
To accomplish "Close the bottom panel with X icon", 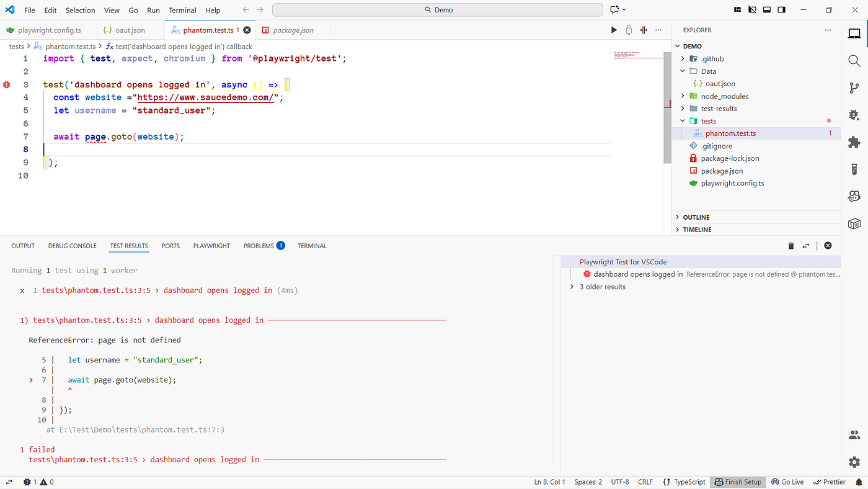I will [x=828, y=246].
